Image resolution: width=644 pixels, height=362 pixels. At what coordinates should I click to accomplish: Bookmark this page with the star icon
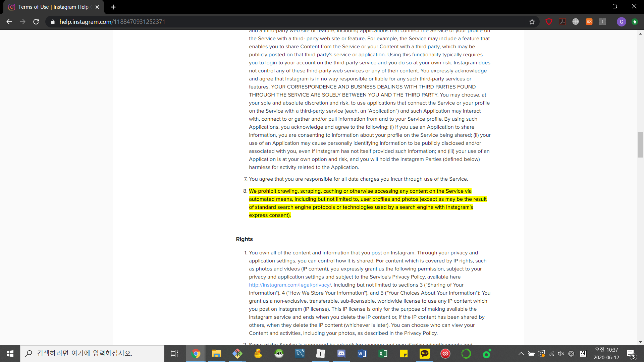532,22
